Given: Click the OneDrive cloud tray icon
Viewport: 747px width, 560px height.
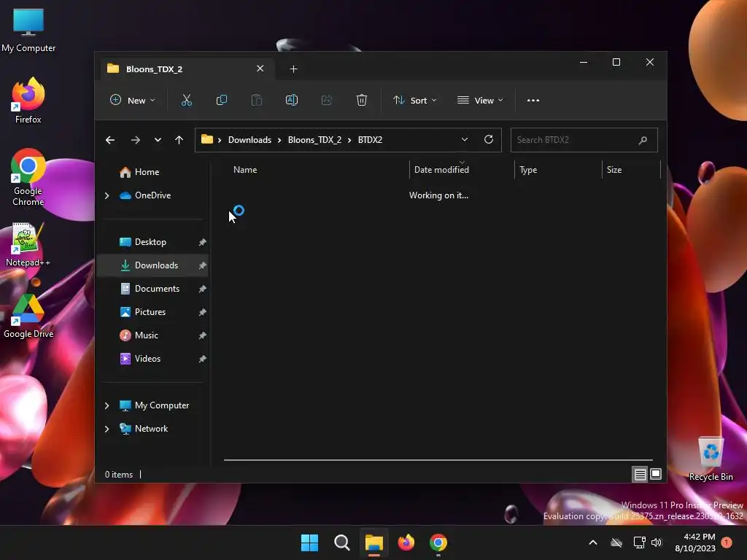Looking at the screenshot, I should click(616, 542).
